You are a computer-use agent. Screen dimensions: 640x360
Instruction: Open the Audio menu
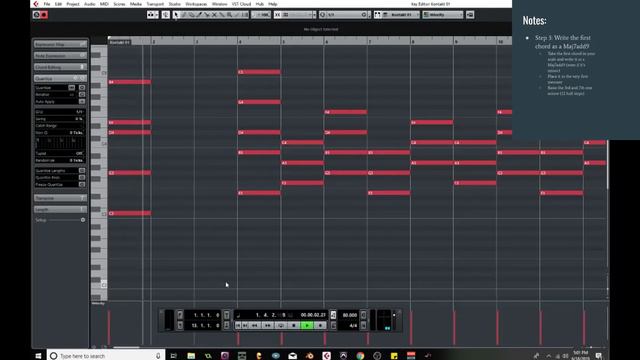coord(89,4)
